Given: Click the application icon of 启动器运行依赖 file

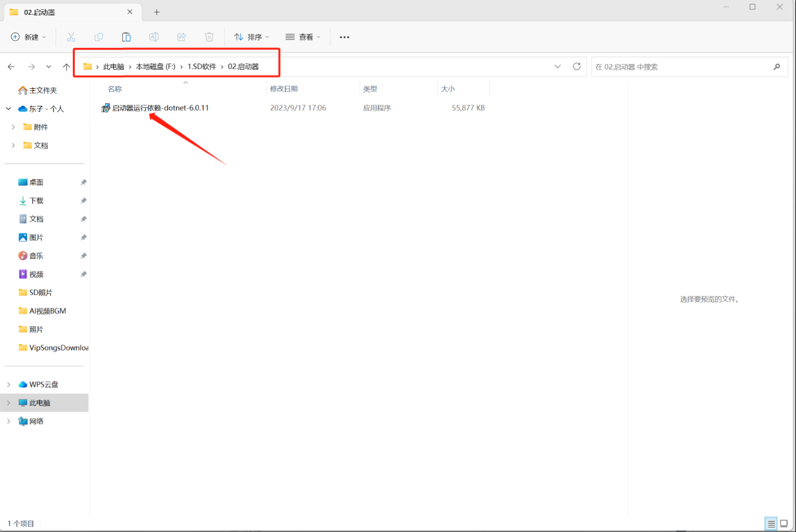Looking at the screenshot, I should (x=105, y=108).
